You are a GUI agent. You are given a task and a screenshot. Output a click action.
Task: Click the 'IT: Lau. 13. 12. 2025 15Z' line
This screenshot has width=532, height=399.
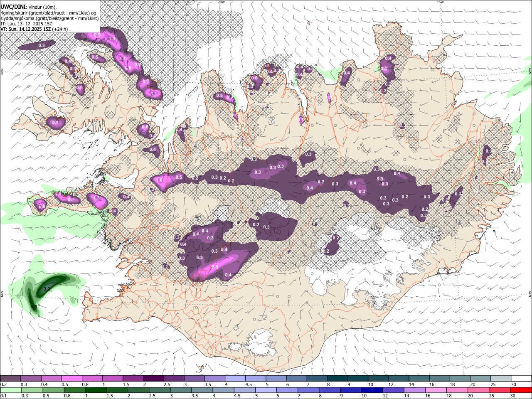point(26,24)
